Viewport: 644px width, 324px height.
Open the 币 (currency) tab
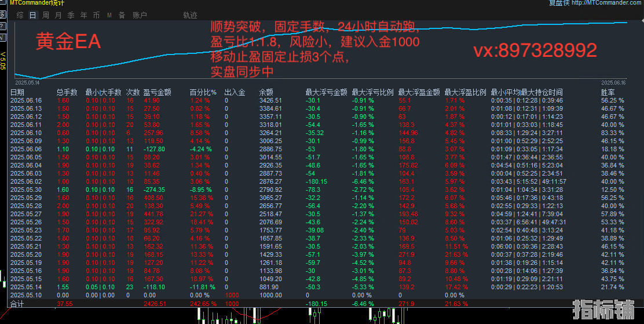coord(96,15)
